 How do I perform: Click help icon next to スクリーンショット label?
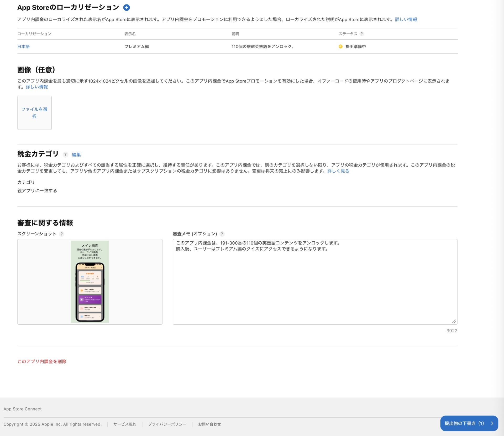(x=61, y=234)
